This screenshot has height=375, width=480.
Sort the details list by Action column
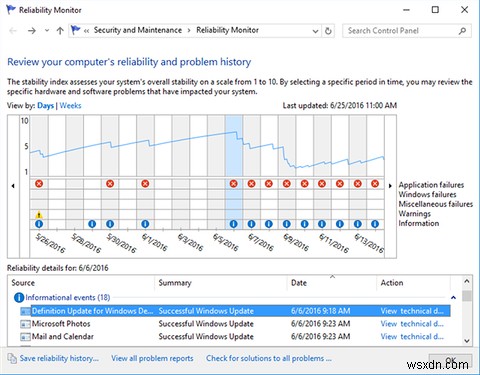[x=414, y=283]
